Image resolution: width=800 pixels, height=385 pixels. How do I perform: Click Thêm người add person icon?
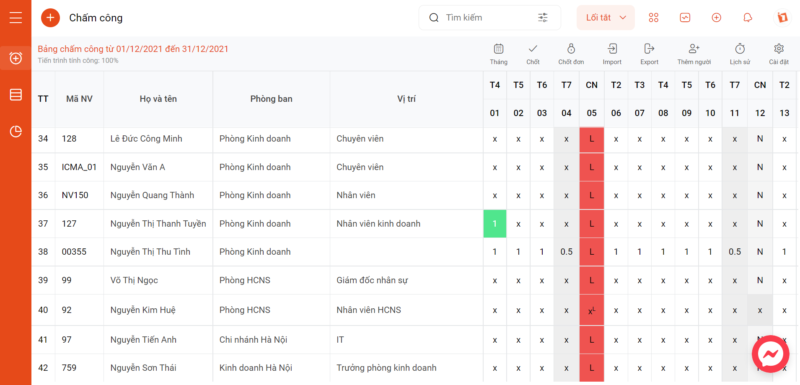693,49
